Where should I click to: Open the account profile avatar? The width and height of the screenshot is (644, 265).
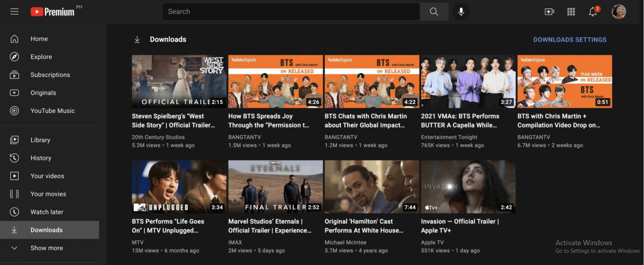pyautogui.click(x=619, y=12)
